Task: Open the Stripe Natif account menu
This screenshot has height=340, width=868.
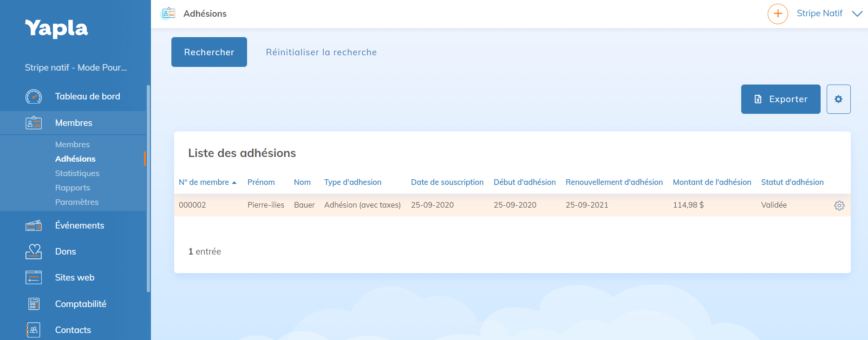Action: pos(819,13)
